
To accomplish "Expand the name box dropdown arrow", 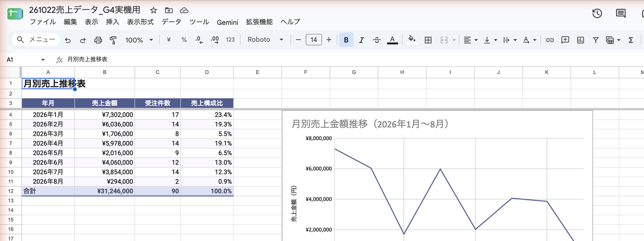I will point(43,60).
